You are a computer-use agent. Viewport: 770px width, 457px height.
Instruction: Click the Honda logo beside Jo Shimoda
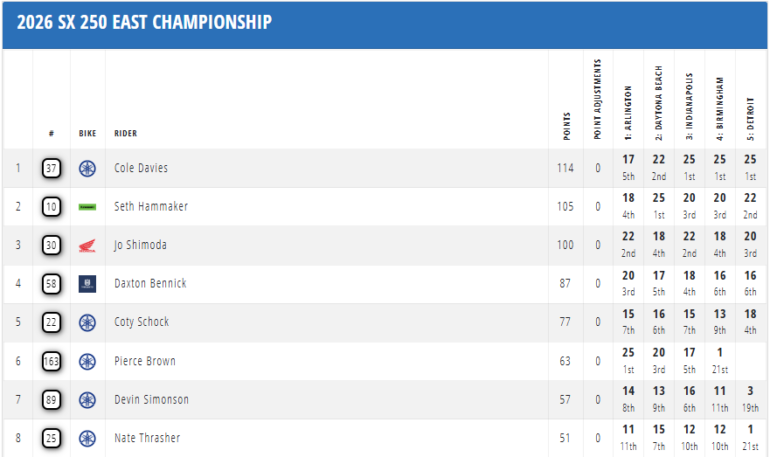[x=87, y=245]
